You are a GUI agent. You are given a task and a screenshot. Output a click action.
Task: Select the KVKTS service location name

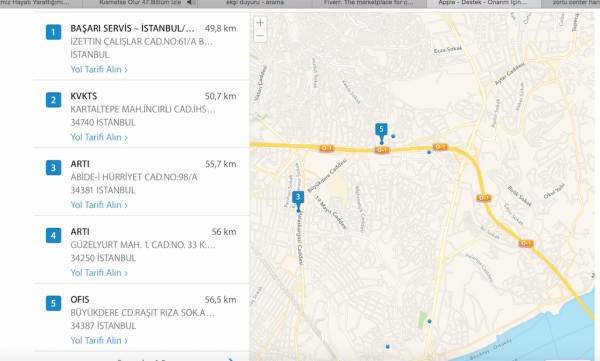coord(84,96)
